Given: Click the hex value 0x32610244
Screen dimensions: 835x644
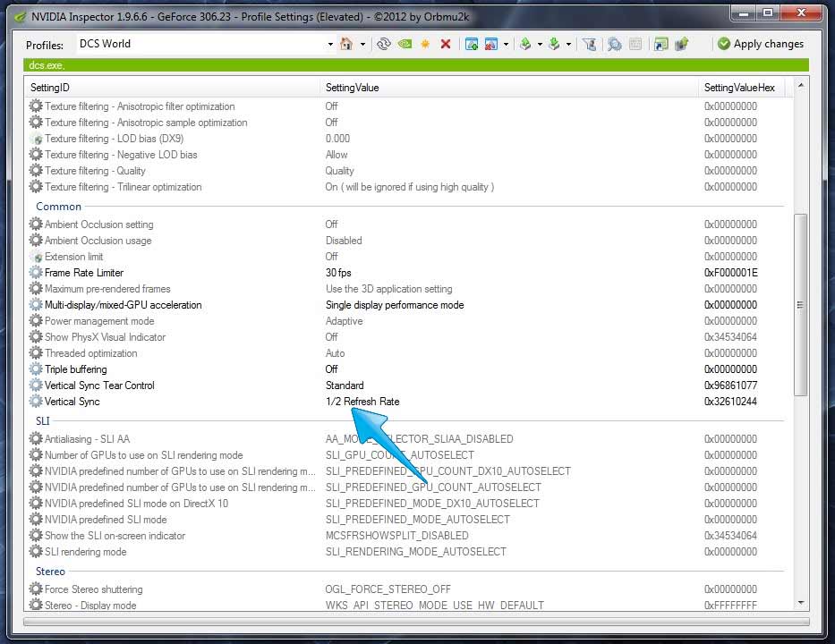Looking at the screenshot, I should point(730,402).
